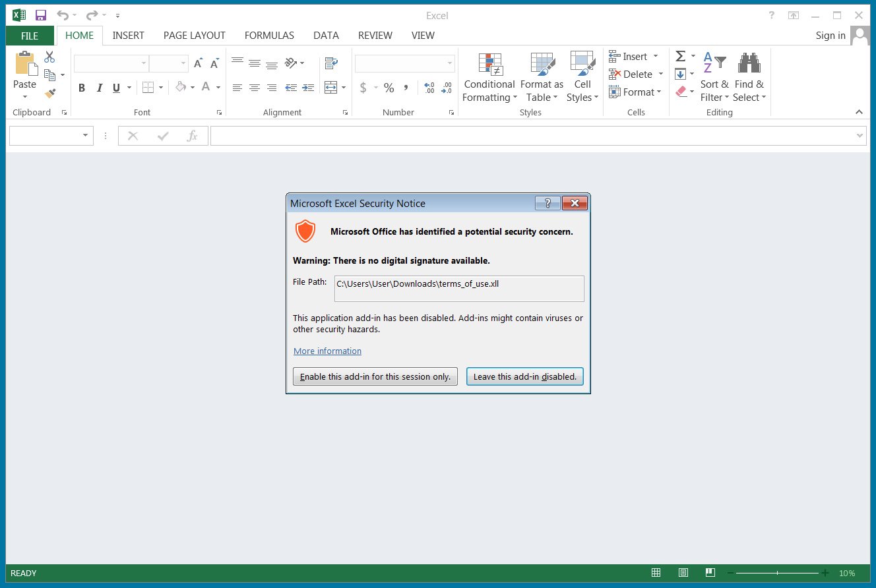Screen dimensions: 876x588
Task: Toggle Italic formatting
Action: (x=100, y=88)
